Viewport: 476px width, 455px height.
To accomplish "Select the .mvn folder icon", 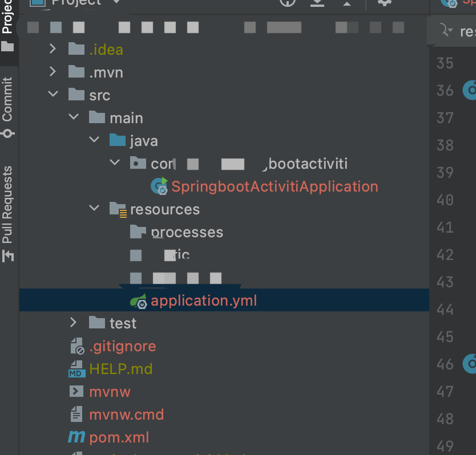I will tap(76, 72).
